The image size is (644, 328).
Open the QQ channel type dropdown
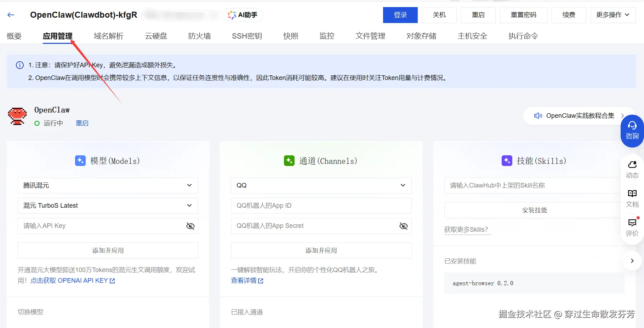(x=321, y=185)
